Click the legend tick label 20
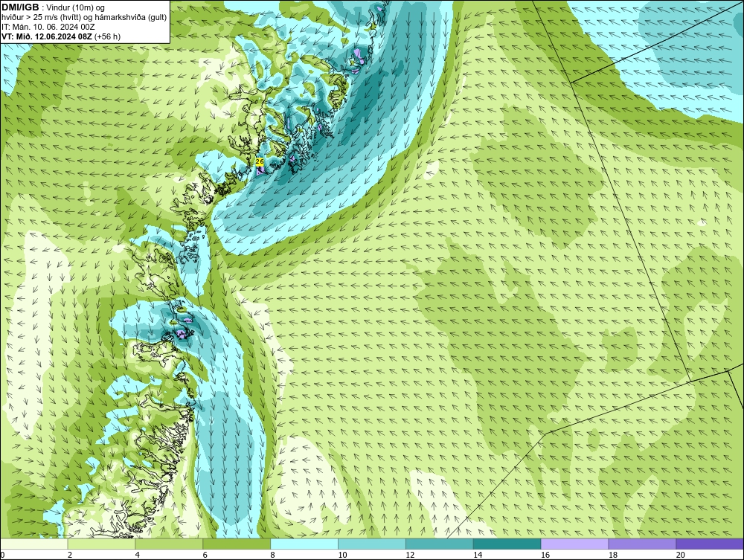744x560 pixels. point(681,555)
